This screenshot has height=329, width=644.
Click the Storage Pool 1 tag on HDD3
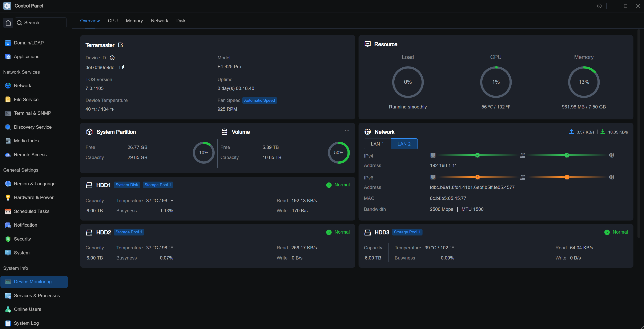(x=407, y=232)
